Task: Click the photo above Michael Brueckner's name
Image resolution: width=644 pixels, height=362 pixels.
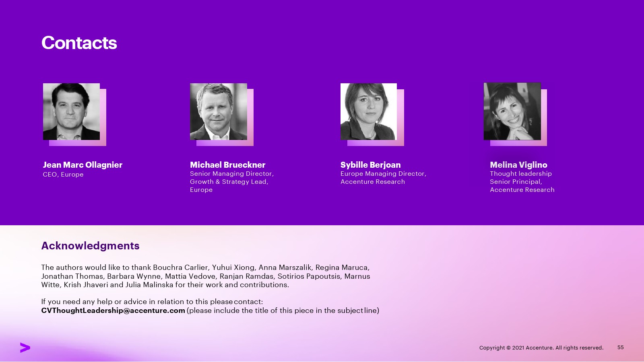Action: pos(219,112)
